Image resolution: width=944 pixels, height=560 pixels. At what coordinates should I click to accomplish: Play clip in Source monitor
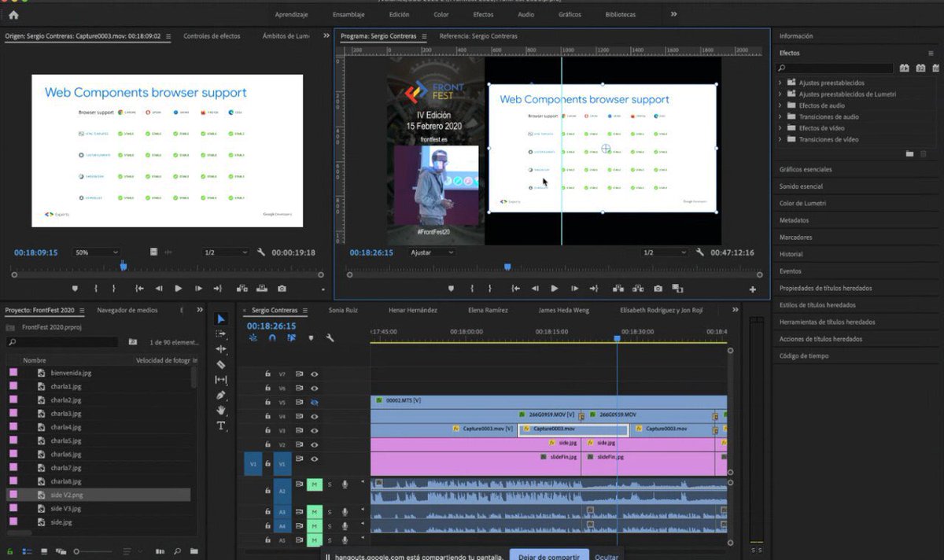tap(179, 289)
